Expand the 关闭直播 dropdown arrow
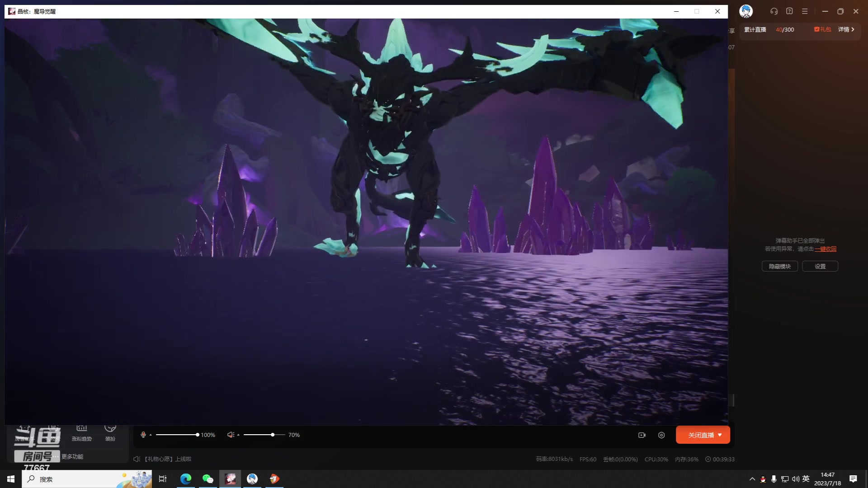Viewport: 868px width, 488px height. click(x=720, y=435)
